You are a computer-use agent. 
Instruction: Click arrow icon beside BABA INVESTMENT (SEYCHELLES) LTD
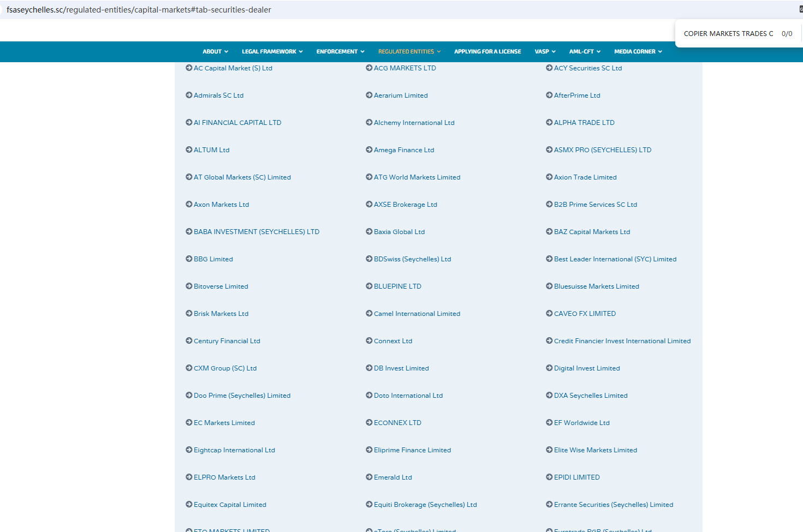189,232
